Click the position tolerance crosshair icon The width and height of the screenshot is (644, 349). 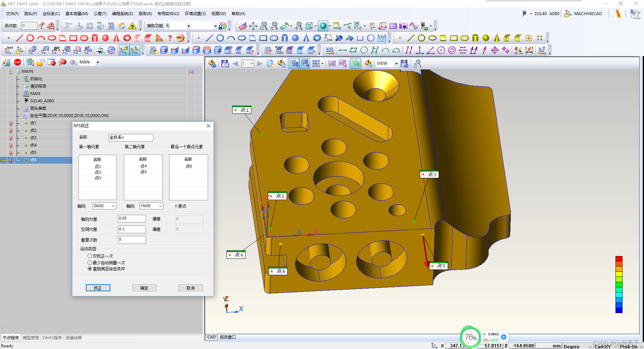click(495, 50)
